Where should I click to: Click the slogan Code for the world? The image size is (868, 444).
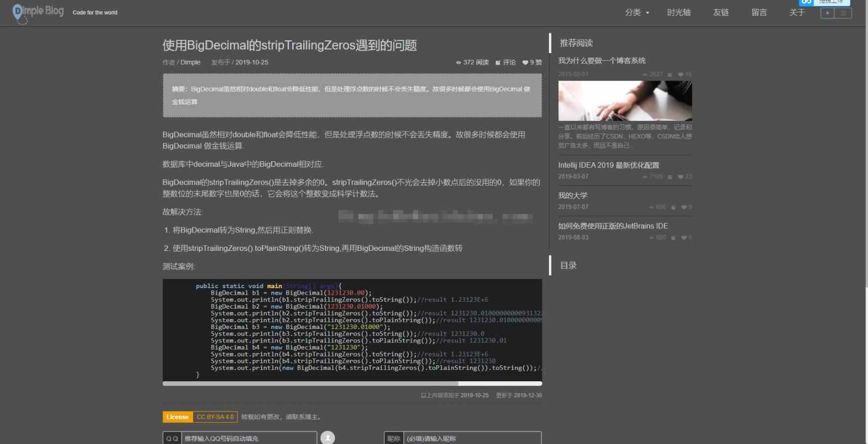click(95, 12)
